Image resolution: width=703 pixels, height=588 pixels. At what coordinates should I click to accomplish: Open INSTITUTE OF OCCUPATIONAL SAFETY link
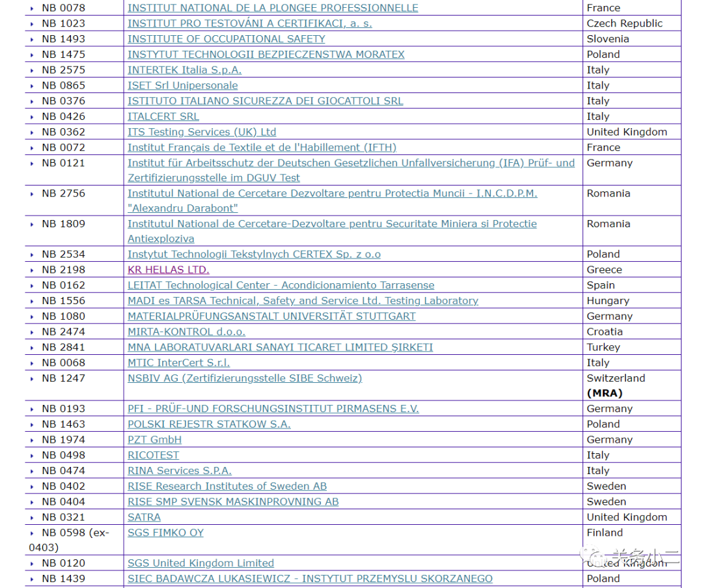pyautogui.click(x=226, y=38)
